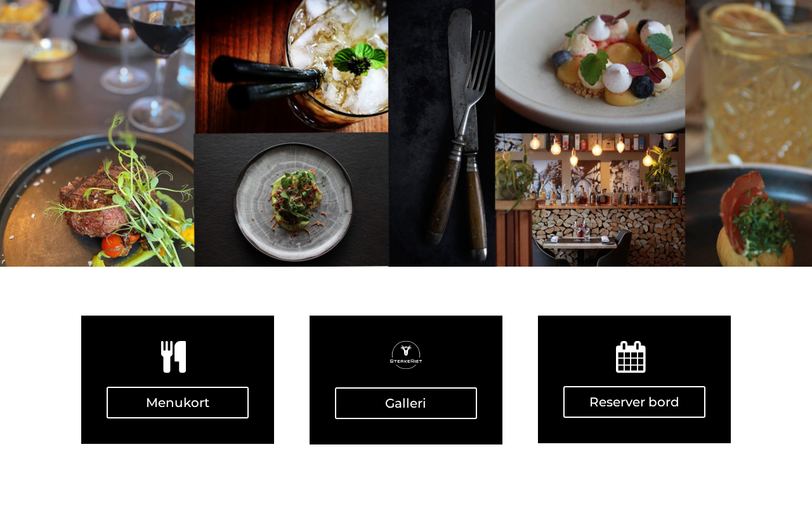
Task: Click the fork and knife icon
Action: point(173,357)
